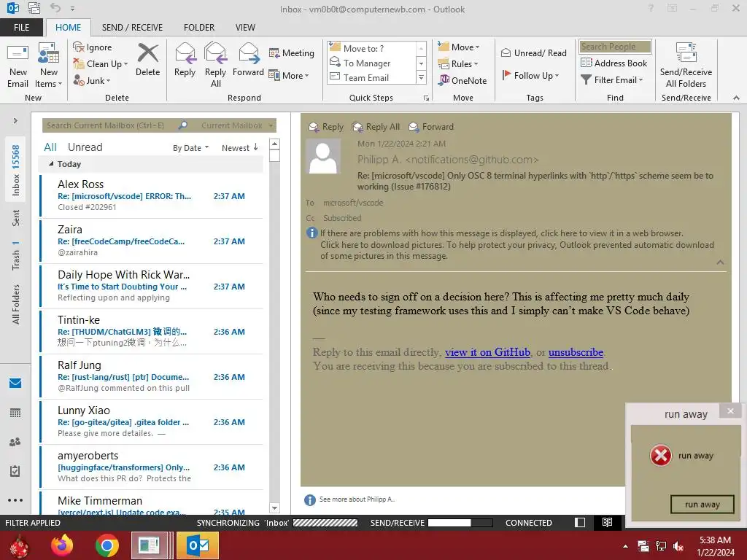Click the Reply ribbon button

click(185, 60)
